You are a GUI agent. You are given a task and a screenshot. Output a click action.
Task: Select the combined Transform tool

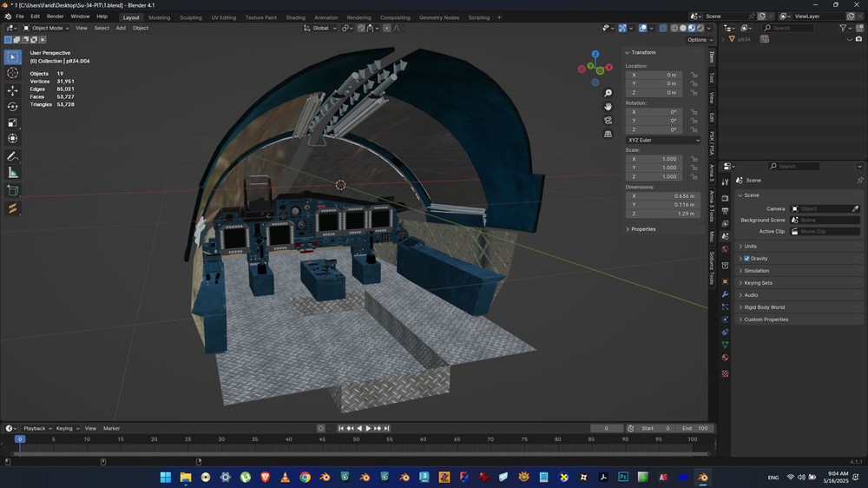pos(13,138)
